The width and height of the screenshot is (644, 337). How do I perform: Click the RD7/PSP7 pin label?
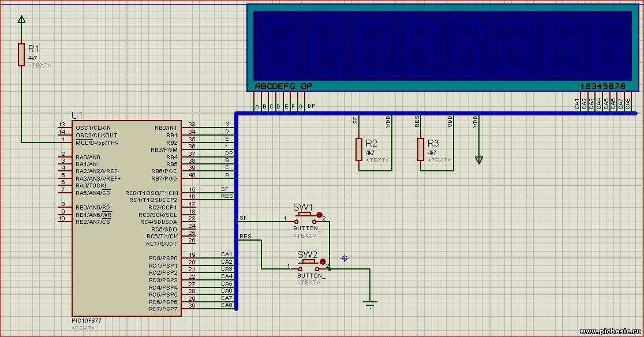pyautogui.click(x=163, y=309)
